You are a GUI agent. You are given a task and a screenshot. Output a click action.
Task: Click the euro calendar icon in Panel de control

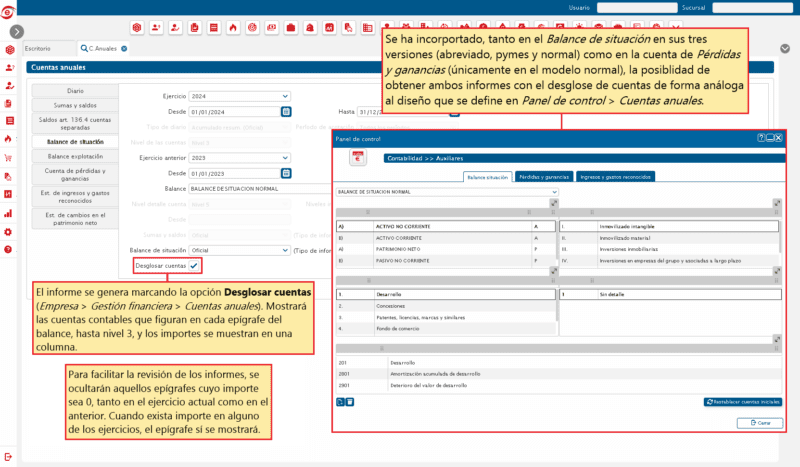(358, 158)
